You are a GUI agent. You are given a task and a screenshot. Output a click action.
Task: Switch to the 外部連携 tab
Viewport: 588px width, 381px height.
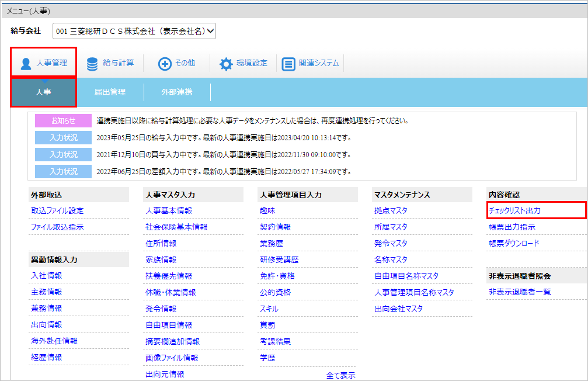coord(176,92)
